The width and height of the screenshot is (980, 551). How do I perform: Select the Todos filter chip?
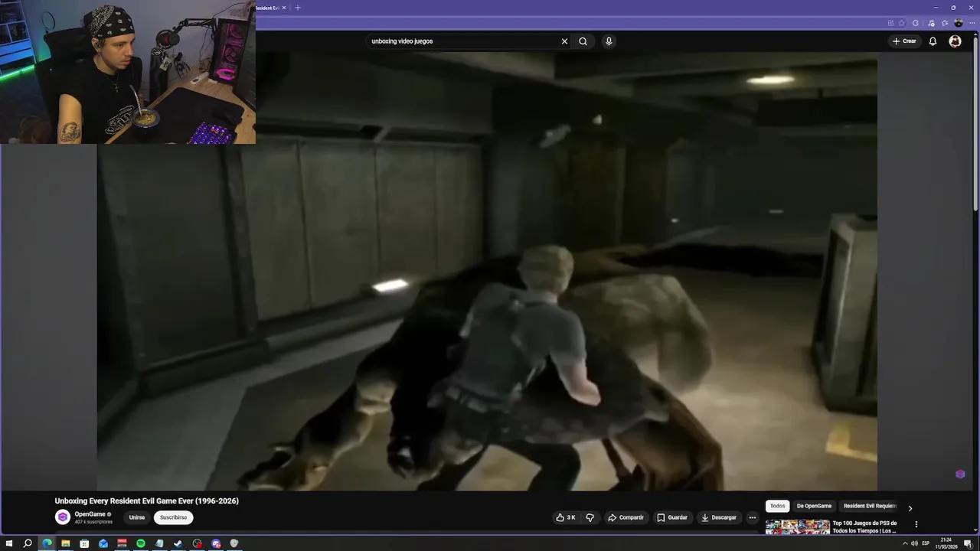[777, 506]
